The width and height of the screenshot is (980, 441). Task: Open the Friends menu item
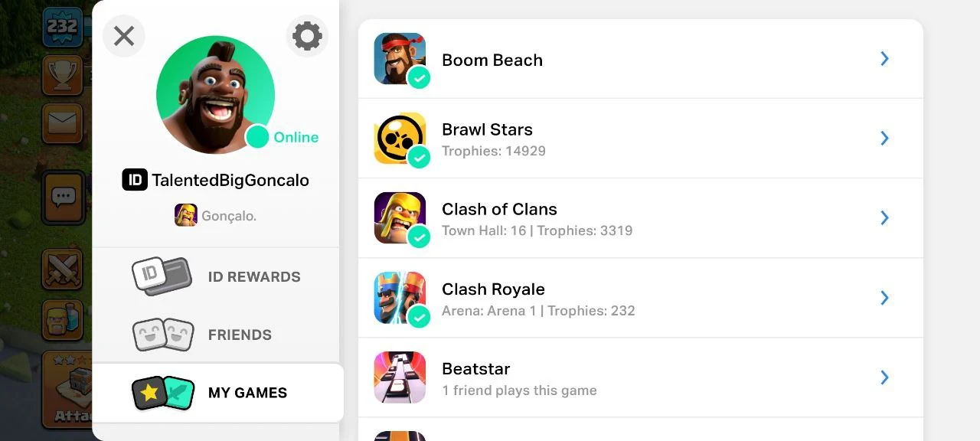coord(240,335)
